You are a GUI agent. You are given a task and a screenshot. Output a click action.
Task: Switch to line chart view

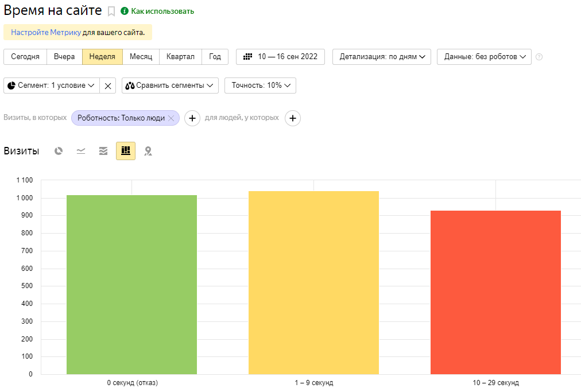(x=81, y=151)
